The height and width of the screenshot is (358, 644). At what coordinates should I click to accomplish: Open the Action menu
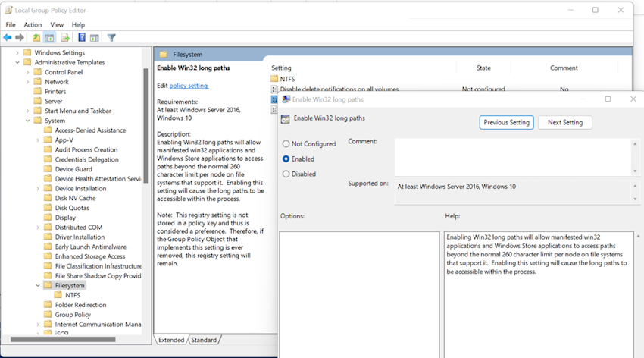[x=33, y=25]
